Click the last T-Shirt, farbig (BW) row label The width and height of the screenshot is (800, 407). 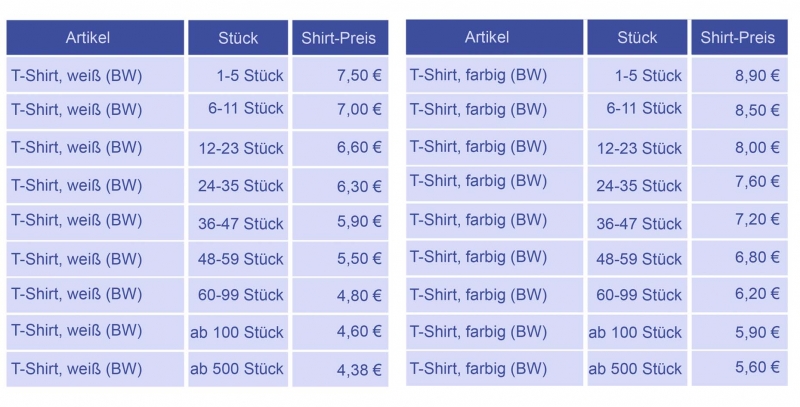[x=479, y=367]
